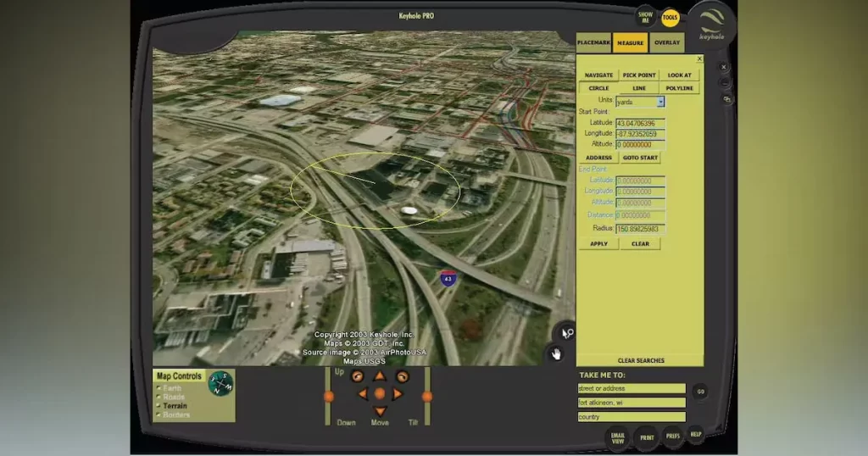The image size is (868, 456).
Task: Toggle the Borders checkbox
Action: pos(159,415)
